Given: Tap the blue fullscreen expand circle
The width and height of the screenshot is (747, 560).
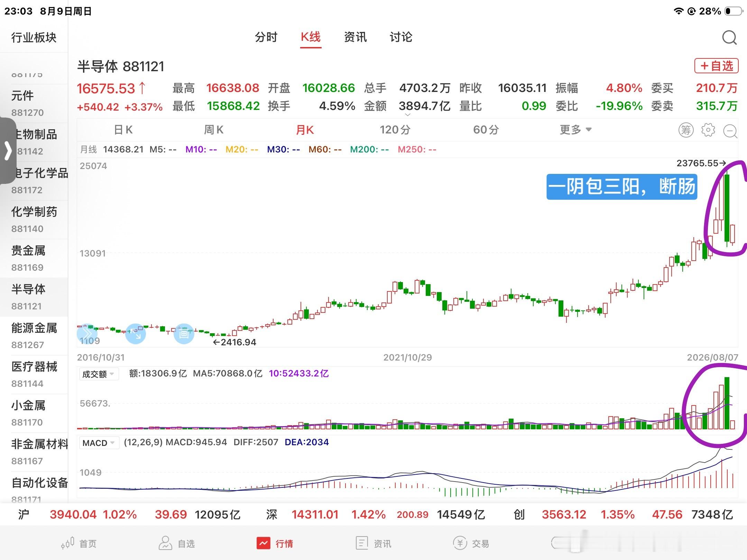Looking at the screenshot, I should (136, 334).
